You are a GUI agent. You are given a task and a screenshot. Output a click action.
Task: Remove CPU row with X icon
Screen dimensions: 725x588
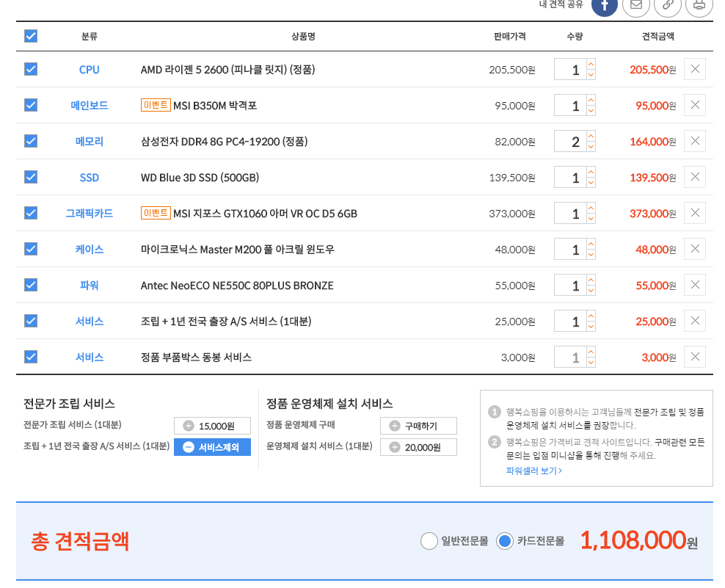coord(695,70)
